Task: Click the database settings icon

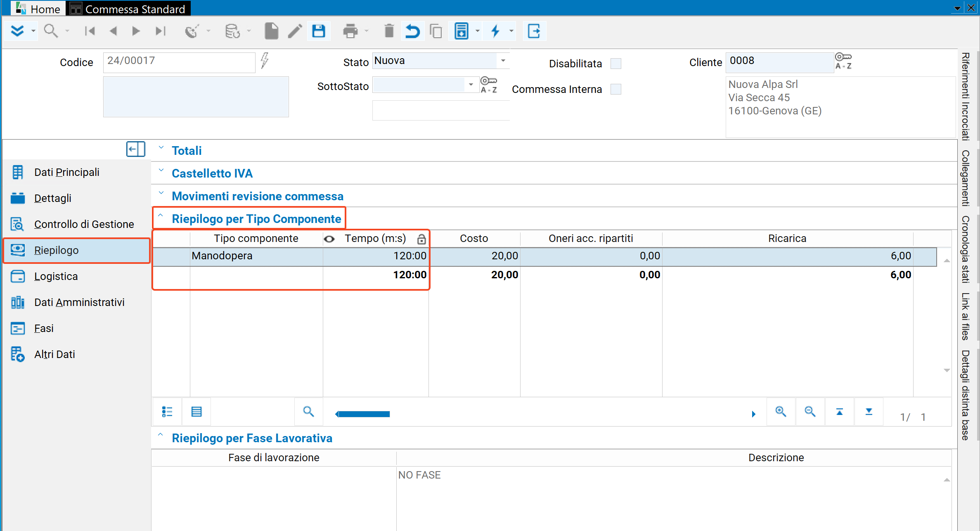Action: pos(232,31)
